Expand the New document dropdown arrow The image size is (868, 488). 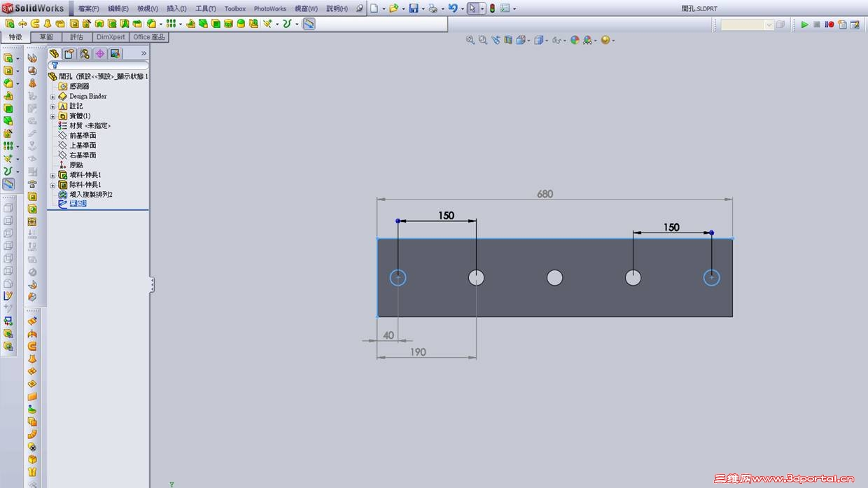point(384,9)
